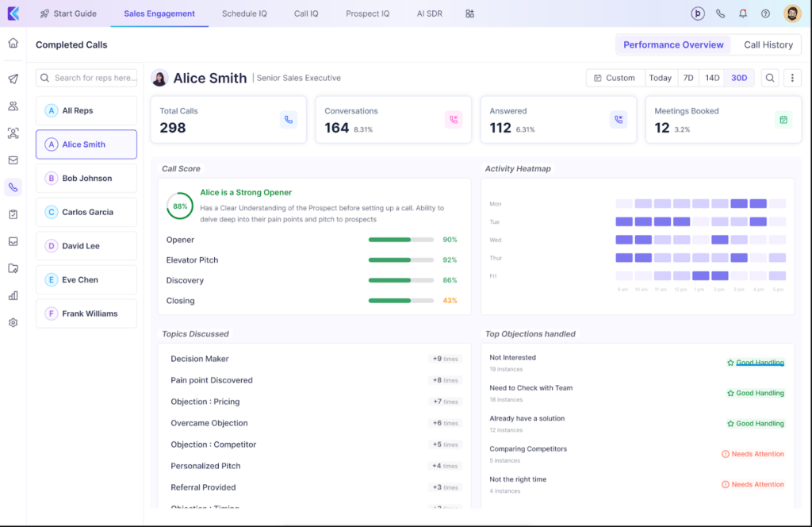
Task: Open the Prospect IQ tab
Action: click(367, 13)
